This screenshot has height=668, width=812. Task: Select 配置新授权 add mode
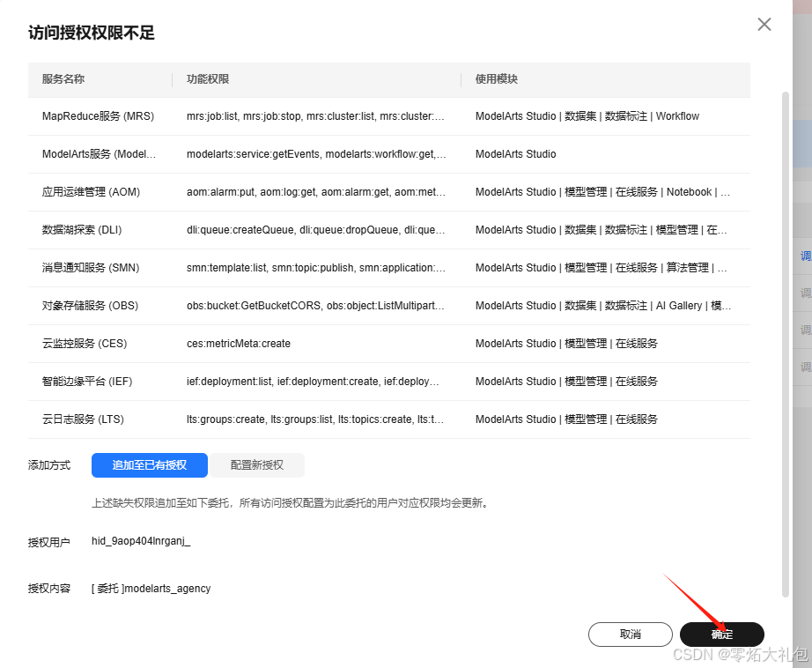click(x=257, y=464)
